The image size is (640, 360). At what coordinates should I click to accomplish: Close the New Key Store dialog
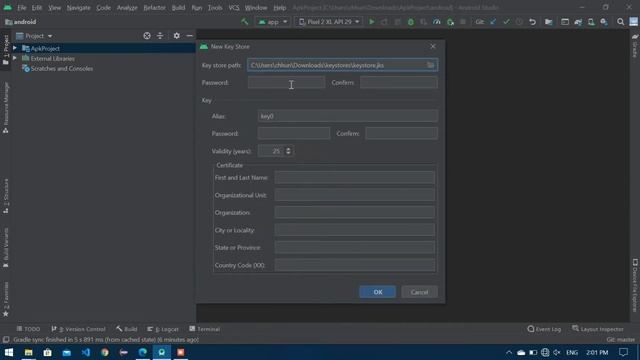click(x=433, y=47)
